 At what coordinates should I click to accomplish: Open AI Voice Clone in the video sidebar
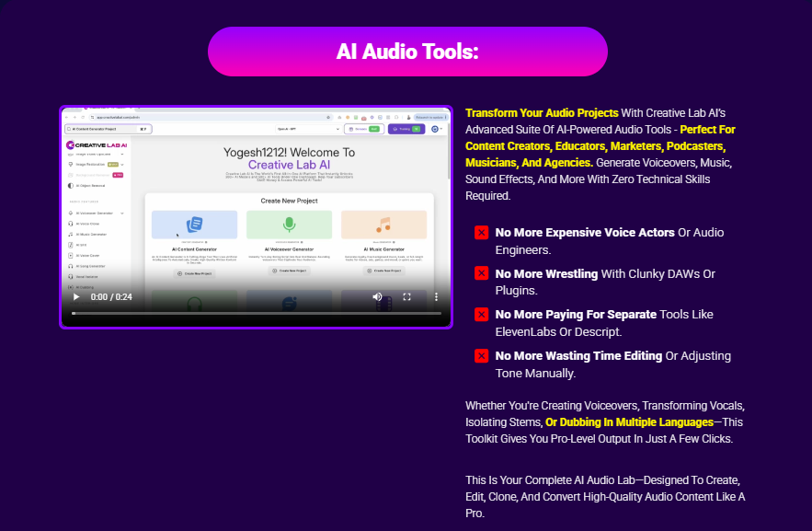(x=87, y=224)
